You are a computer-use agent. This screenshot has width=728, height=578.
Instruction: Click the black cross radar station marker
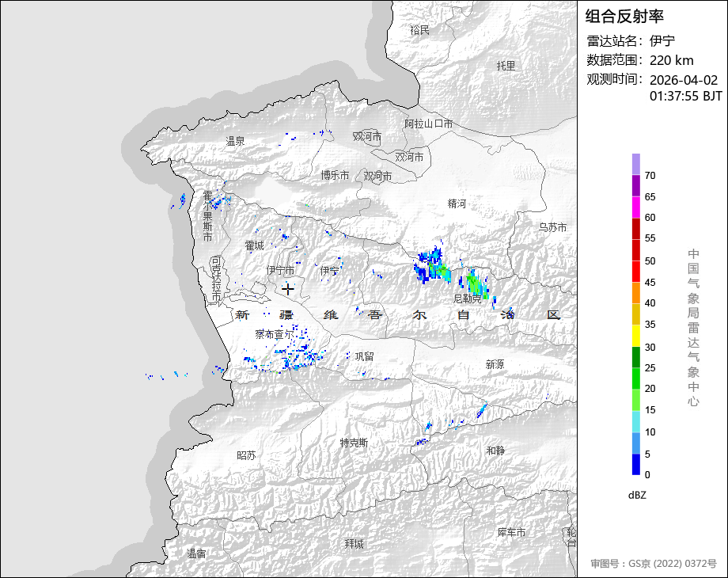coord(288,289)
